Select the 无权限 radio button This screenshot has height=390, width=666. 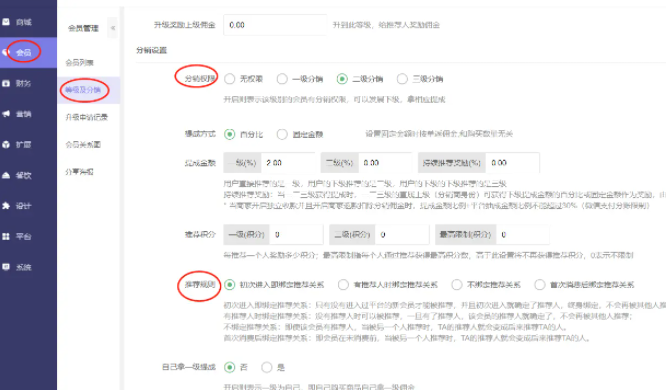coord(229,79)
